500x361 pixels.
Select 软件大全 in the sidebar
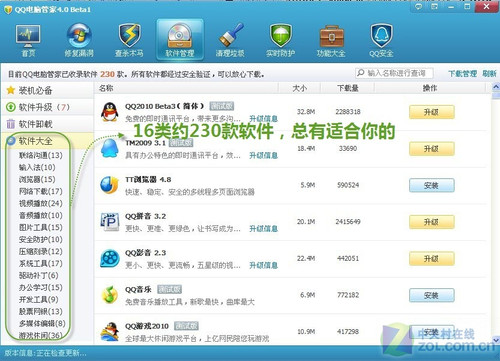[x=47, y=141]
